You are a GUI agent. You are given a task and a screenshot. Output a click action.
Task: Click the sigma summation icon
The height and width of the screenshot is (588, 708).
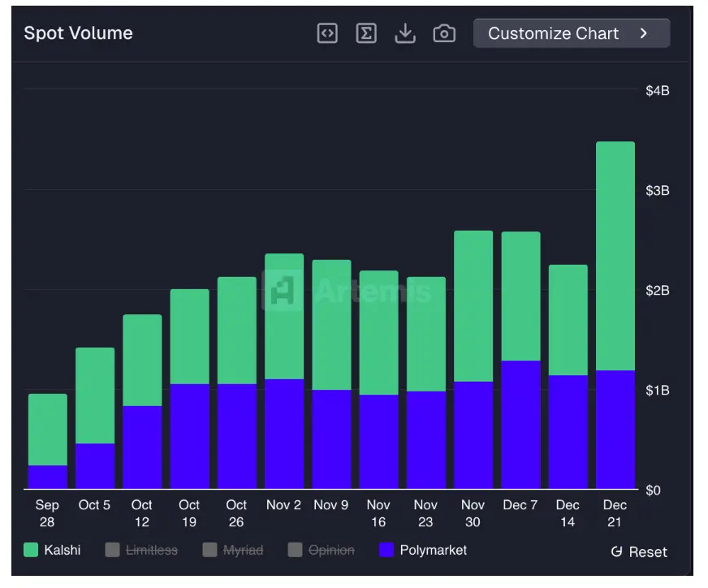(366, 33)
